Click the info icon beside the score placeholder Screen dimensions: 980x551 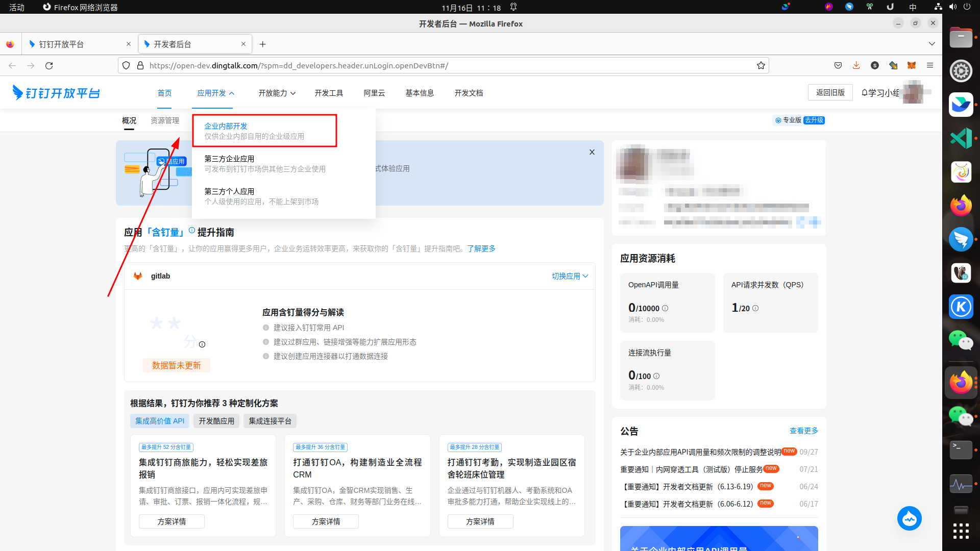point(202,344)
